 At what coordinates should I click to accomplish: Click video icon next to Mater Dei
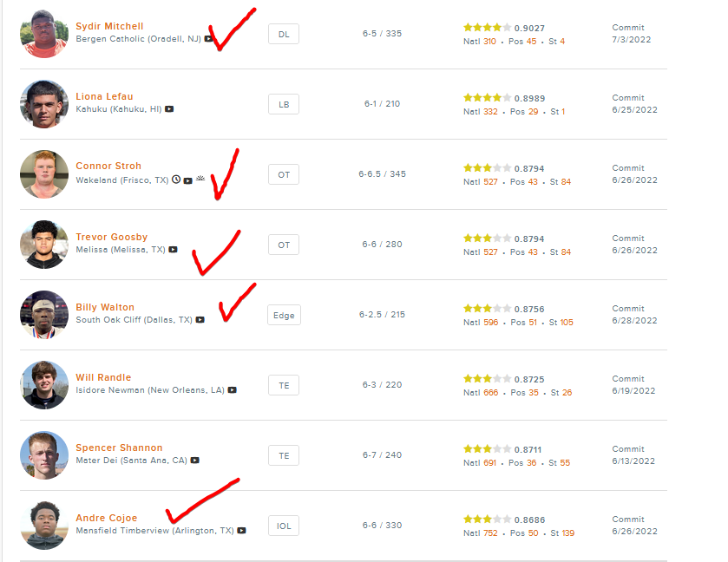[x=195, y=461]
